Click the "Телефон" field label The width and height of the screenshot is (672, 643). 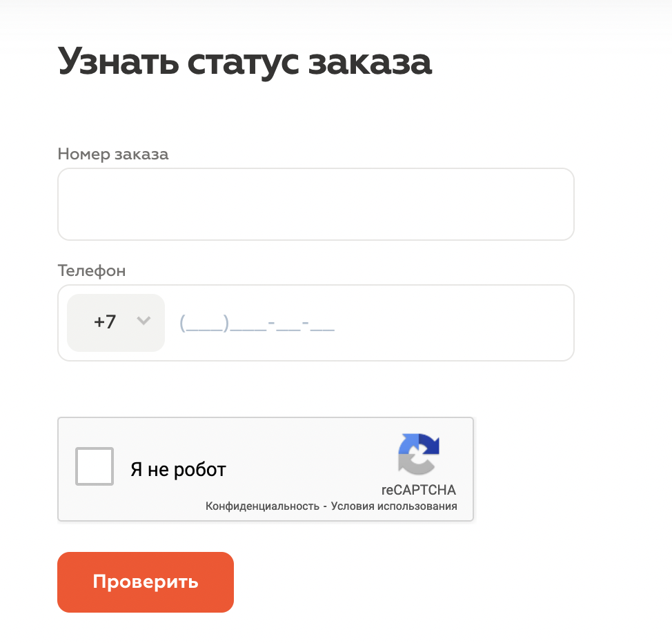[x=92, y=270]
